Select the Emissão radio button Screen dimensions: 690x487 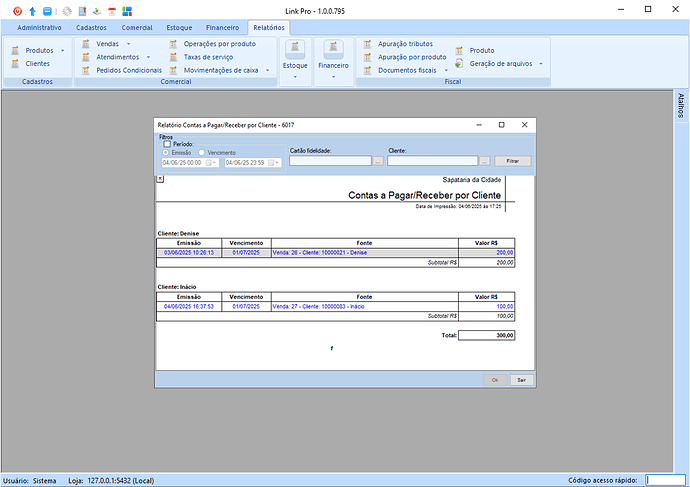pos(166,153)
